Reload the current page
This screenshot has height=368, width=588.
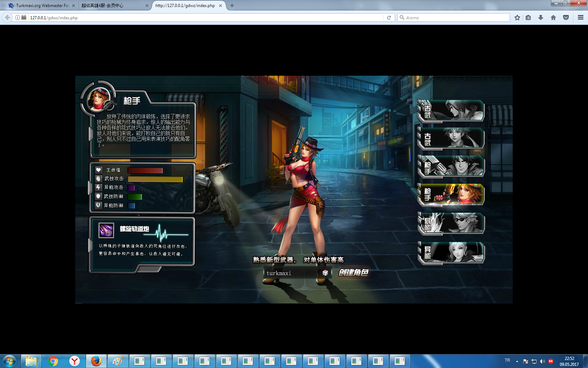click(389, 18)
